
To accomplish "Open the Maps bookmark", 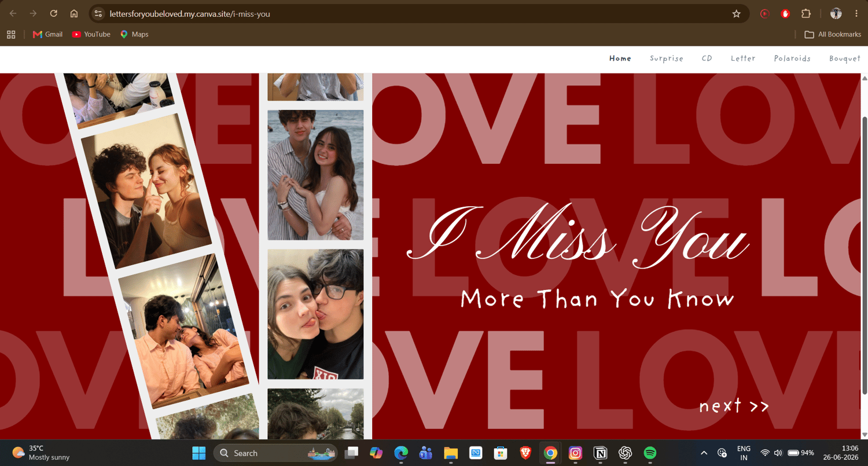I will click(134, 35).
